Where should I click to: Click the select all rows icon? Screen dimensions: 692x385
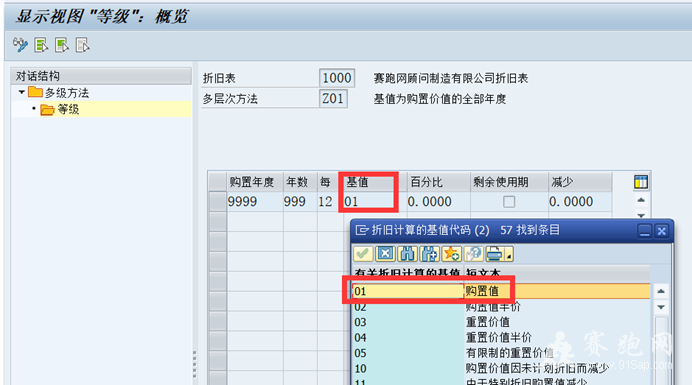tap(41, 45)
